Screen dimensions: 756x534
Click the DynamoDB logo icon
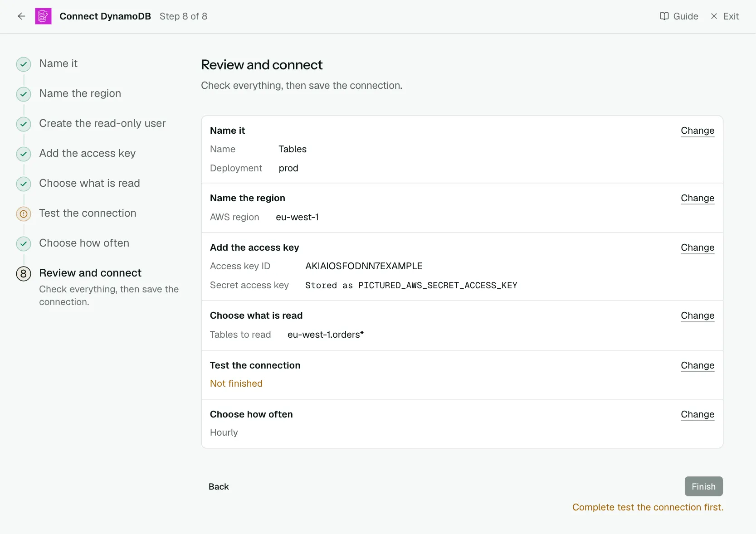[x=43, y=16]
